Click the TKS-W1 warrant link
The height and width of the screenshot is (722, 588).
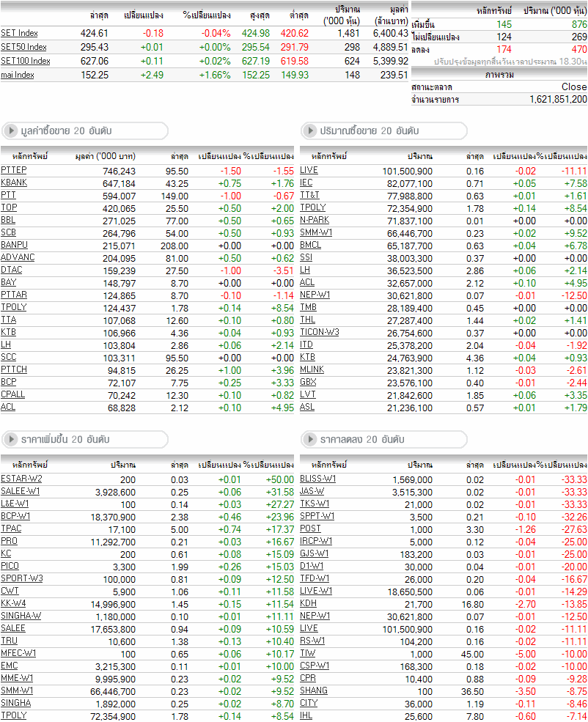click(315, 504)
